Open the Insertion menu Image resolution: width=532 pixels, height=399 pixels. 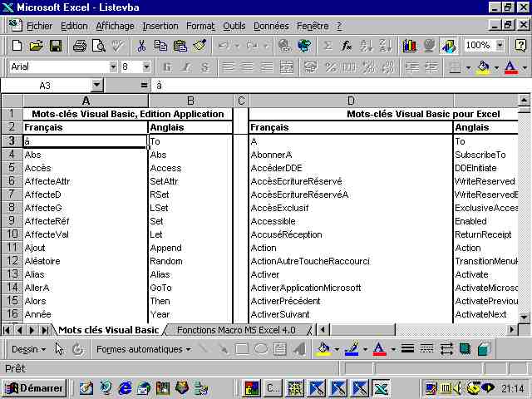(x=160, y=26)
